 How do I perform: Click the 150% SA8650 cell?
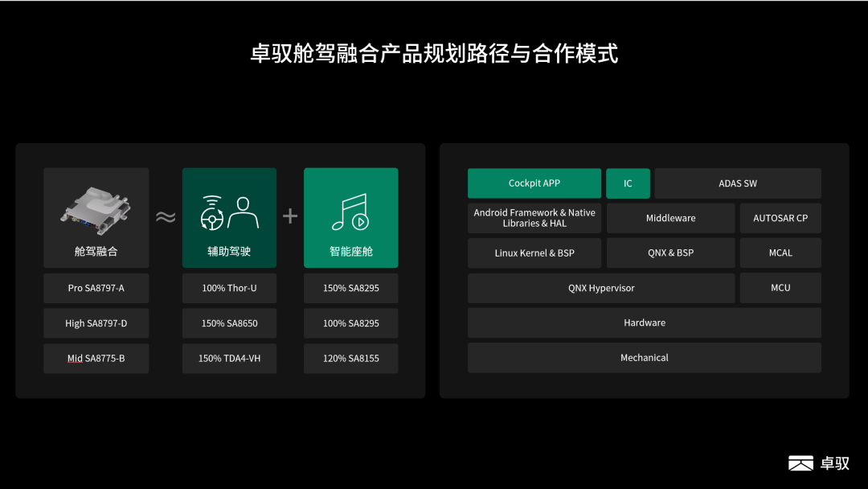[229, 323]
